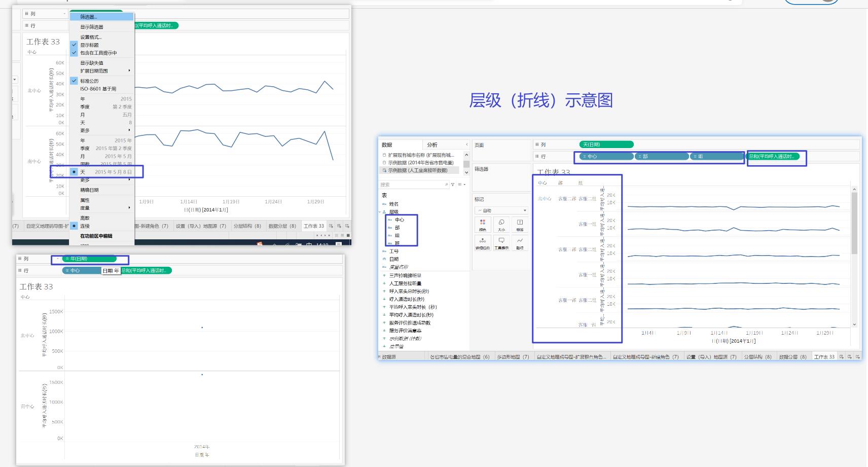Expand the 扩展日期范围 submenu

tap(102, 71)
